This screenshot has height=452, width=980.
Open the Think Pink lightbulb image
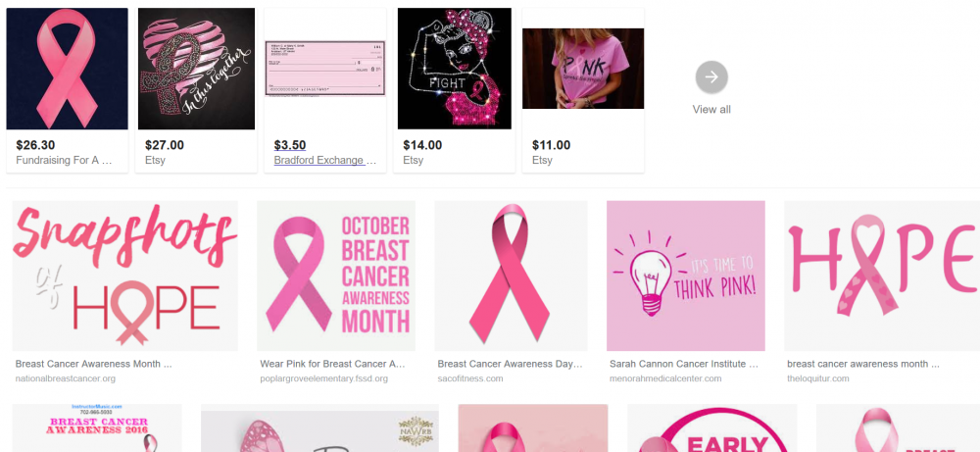[686, 276]
